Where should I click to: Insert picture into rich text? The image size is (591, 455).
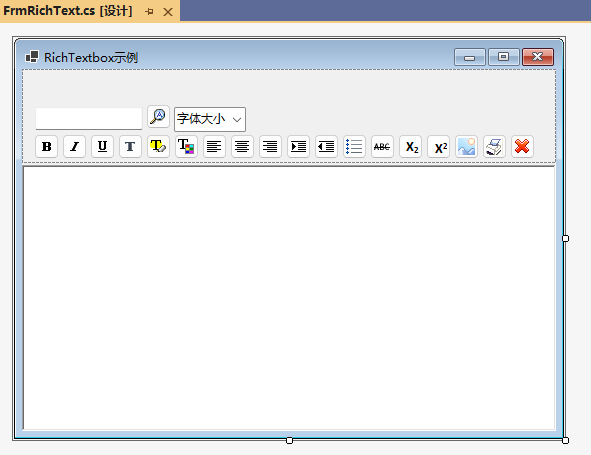[466, 147]
